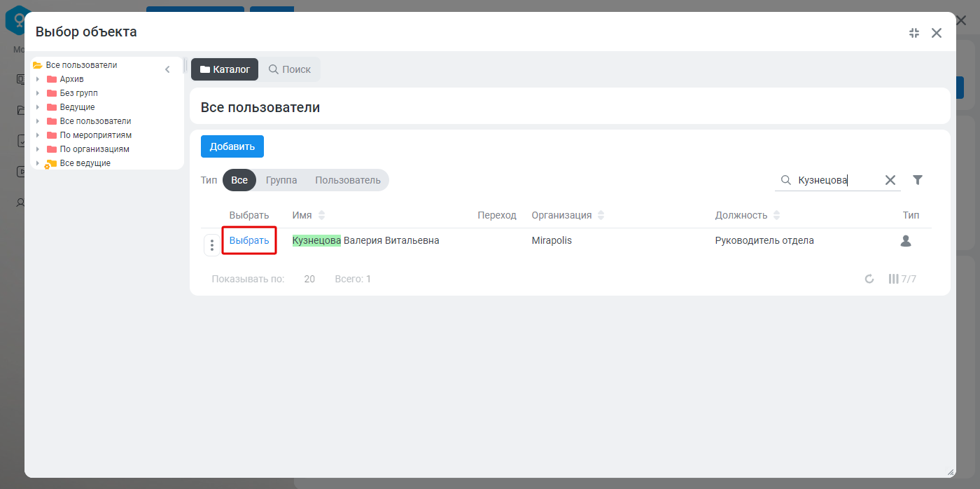Expand the Без групп folder arrow
This screenshot has height=489, width=980.
pos(38,93)
